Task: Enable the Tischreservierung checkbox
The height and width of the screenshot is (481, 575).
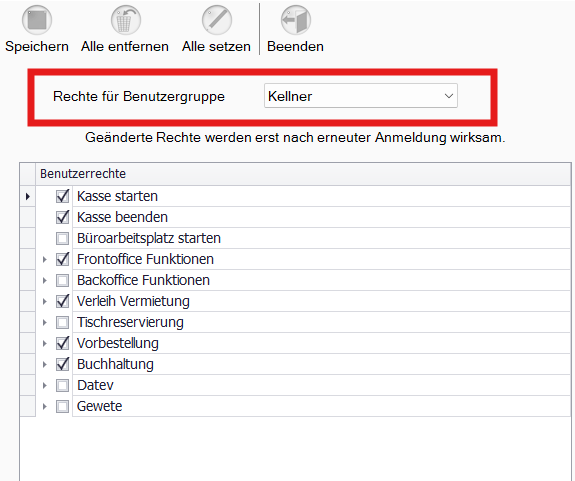Action: [62, 322]
